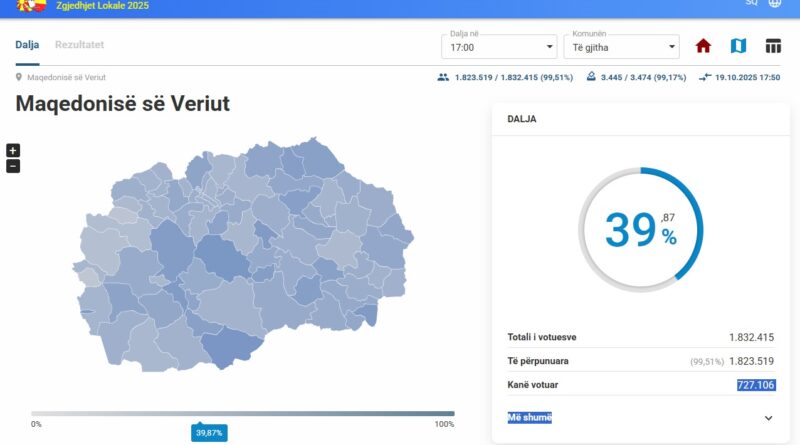
Task: Open the 'Komunën' Të gjitha dropdown
Action: point(619,47)
